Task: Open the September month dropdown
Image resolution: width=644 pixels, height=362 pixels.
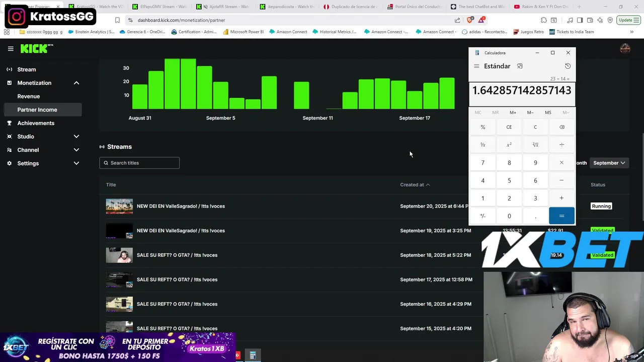Action: 609,163
